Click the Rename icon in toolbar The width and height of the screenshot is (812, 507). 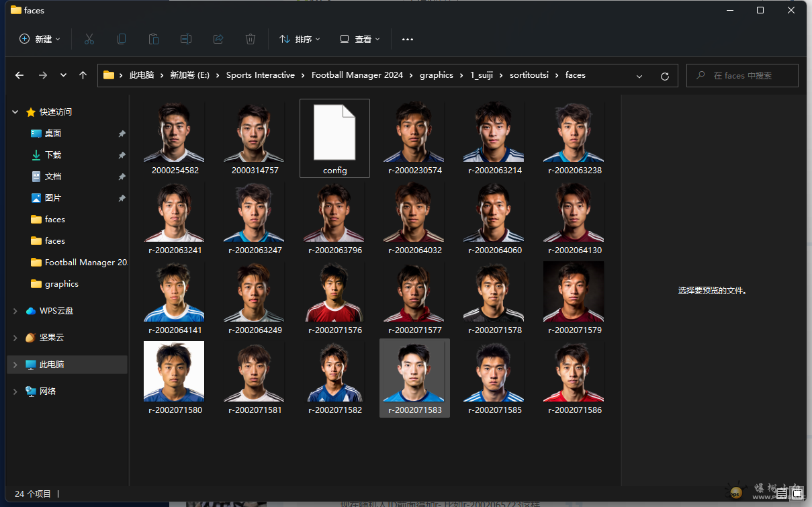pyautogui.click(x=186, y=39)
